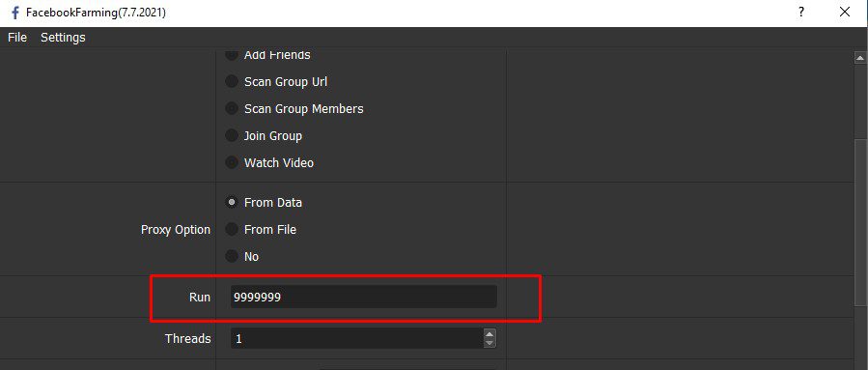
Task: Open the Settings menu
Action: (63, 37)
